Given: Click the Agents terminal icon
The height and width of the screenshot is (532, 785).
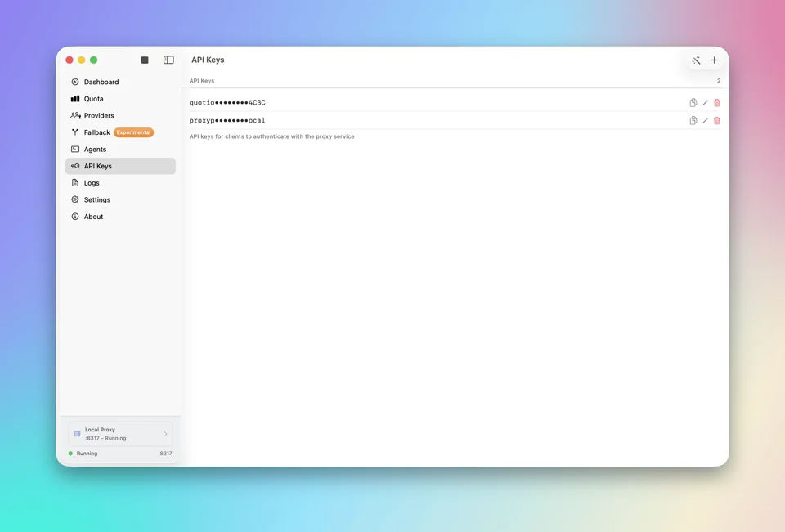Looking at the screenshot, I should [x=75, y=150].
